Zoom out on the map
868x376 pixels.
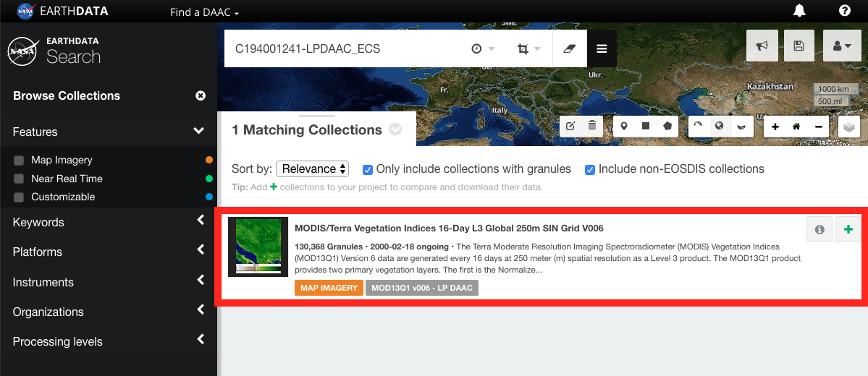tap(818, 127)
